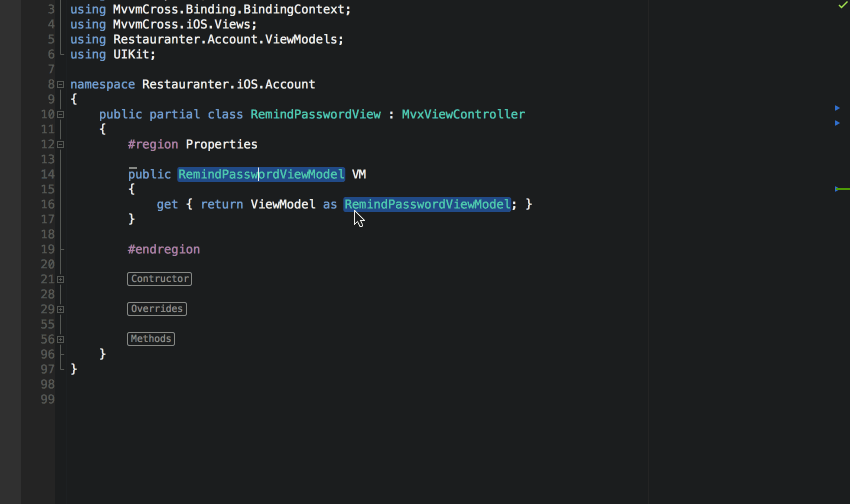Click the green checkmark analysis status icon

point(842,5)
